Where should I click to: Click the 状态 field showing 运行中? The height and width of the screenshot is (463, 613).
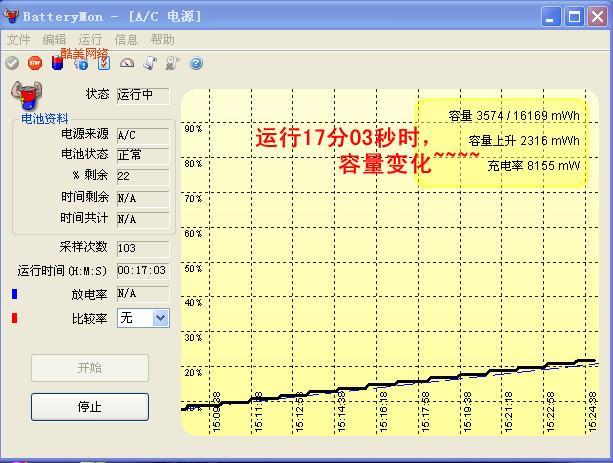click(143, 95)
